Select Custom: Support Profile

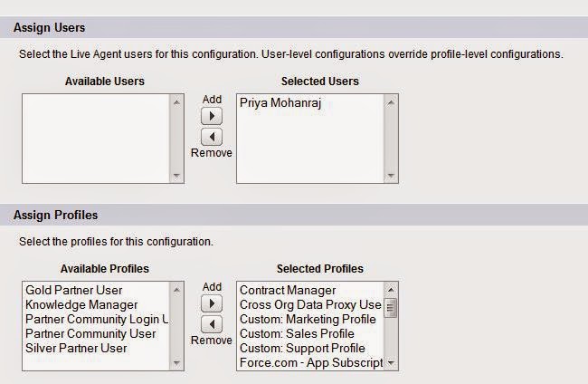302,348
